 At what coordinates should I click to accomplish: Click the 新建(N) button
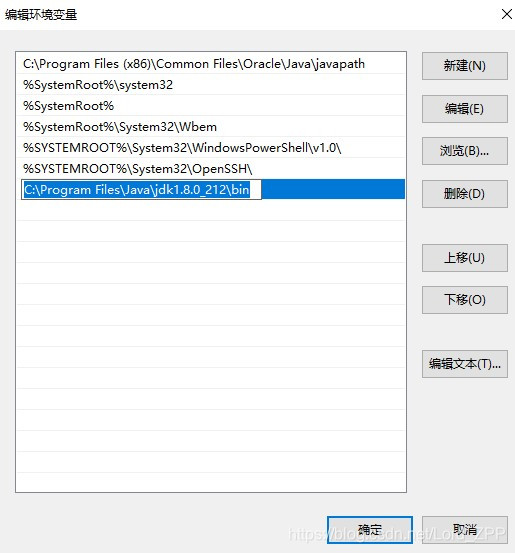coord(465,66)
